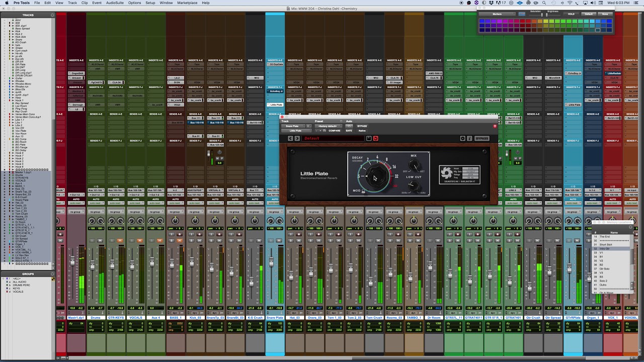
Task: Open the Window menu
Action: [166, 3]
